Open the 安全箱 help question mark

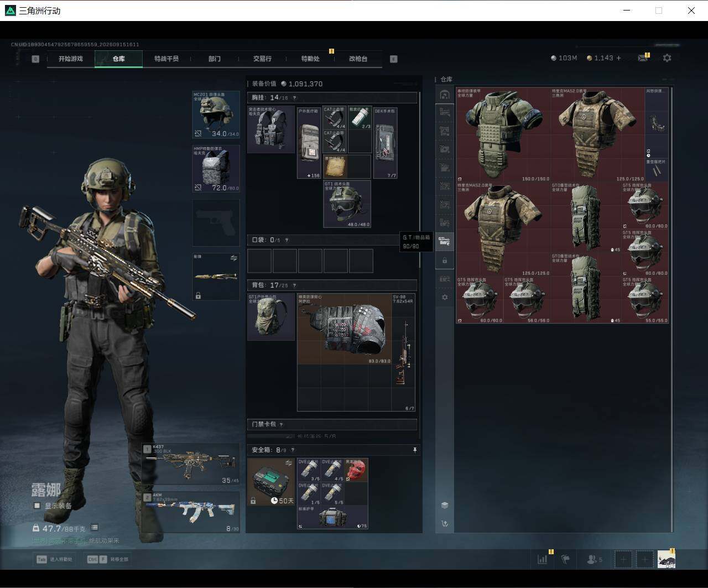pyautogui.click(x=293, y=450)
